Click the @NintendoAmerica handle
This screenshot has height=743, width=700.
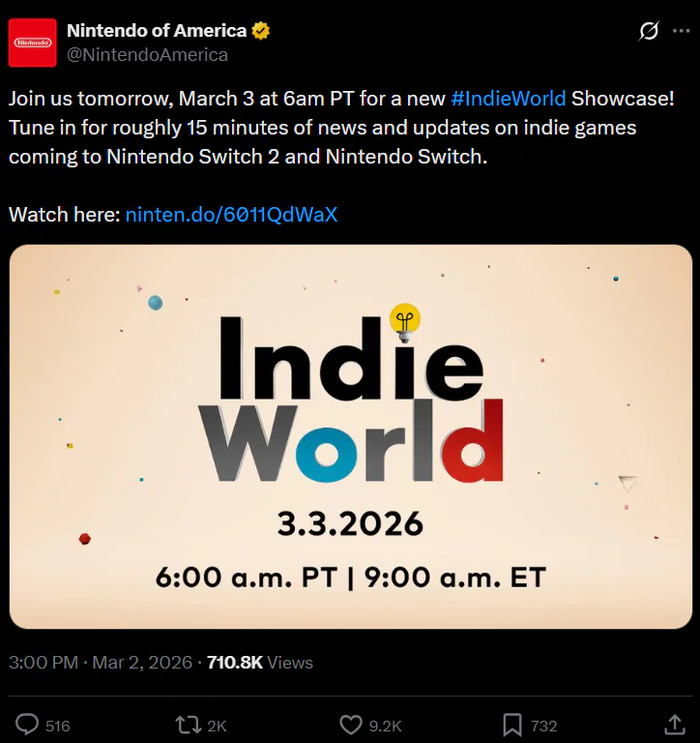[147, 54]
